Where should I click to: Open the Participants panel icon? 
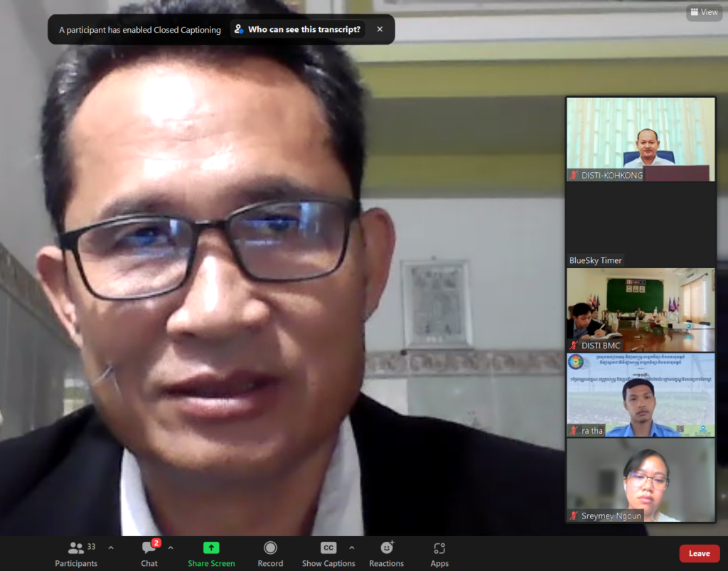click(75, 548)
